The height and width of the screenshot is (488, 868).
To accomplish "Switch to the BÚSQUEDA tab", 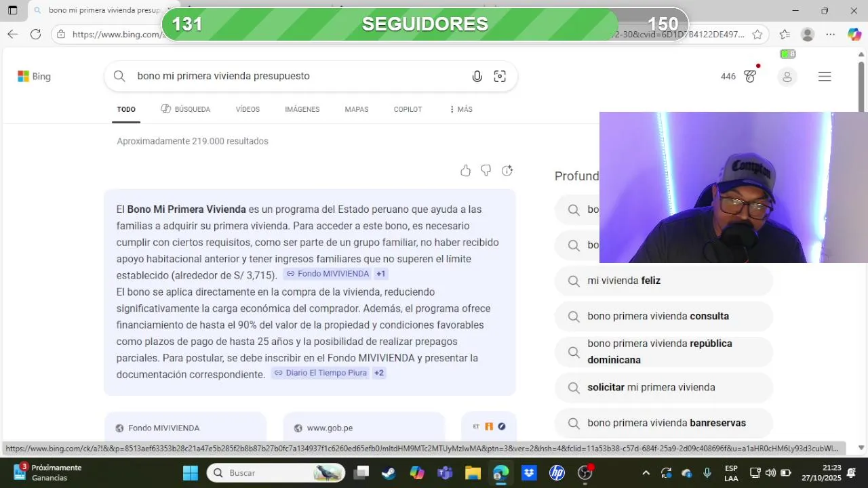I will [185, 109].
